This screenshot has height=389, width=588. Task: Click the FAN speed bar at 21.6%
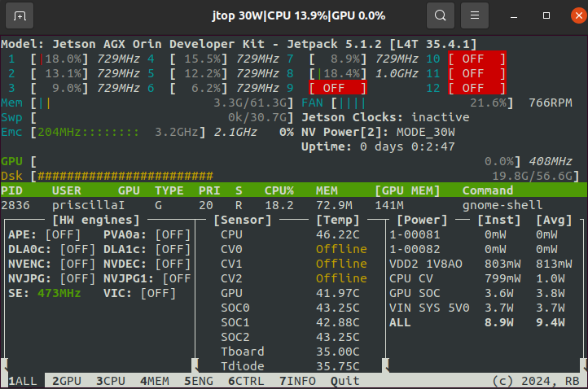(422, 103)
